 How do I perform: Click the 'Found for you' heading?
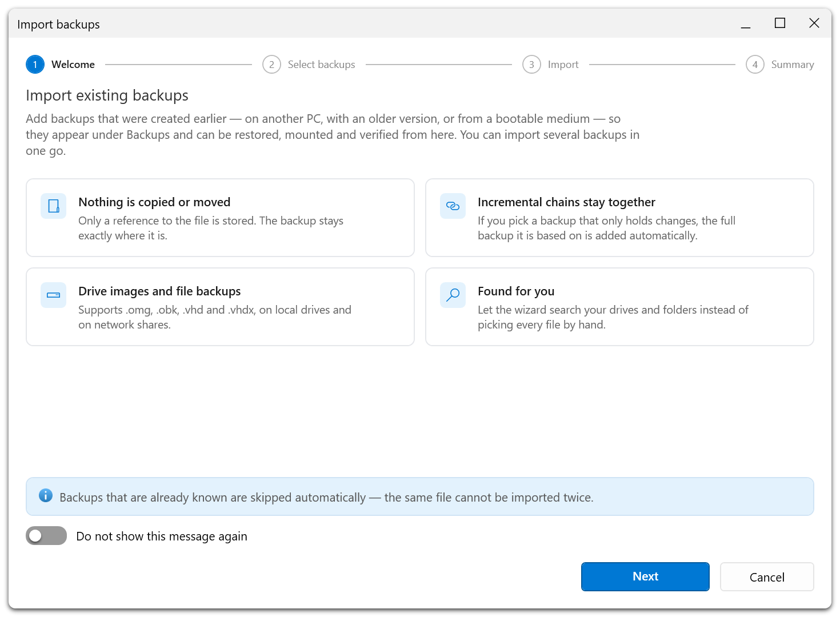[x=516, y=291]
